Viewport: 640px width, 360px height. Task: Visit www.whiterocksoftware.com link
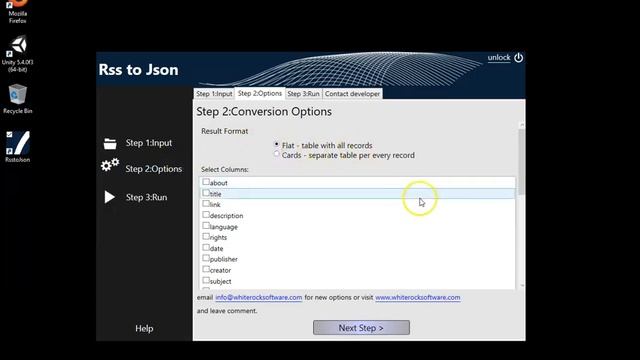418,298
